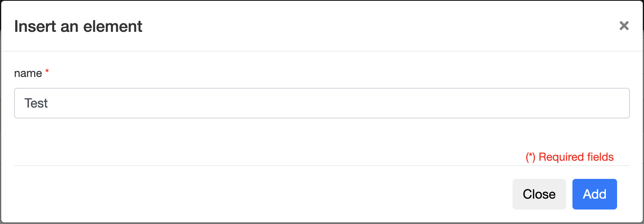The image size is (644, 224).
Task: Click the "(*) Required fields" note
Action: 569,157
